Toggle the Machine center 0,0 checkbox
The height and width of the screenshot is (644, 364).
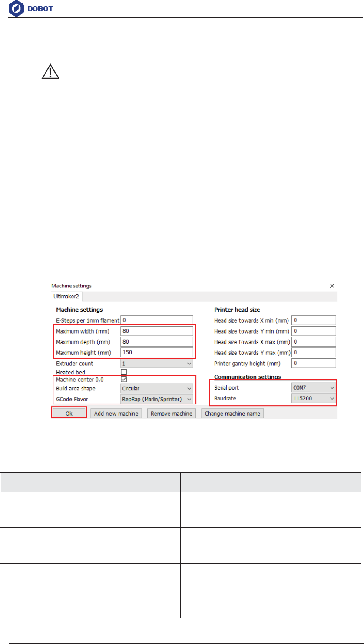coord(124,379)
